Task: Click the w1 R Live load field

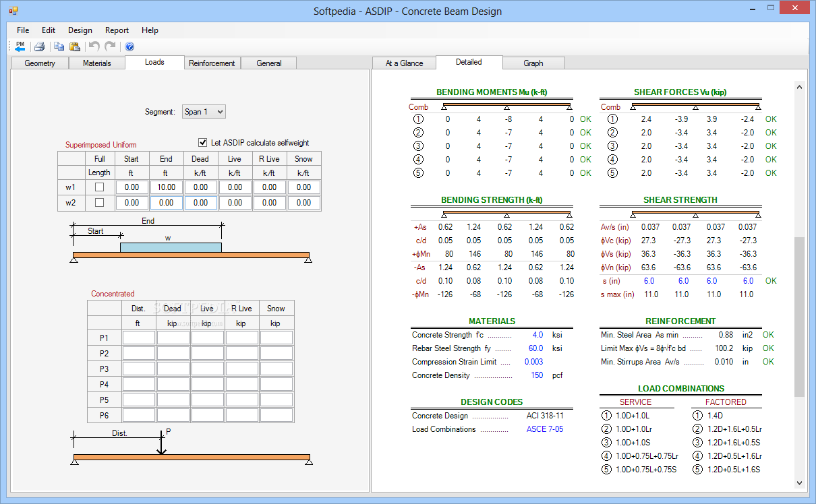Action: coord(270,187)
